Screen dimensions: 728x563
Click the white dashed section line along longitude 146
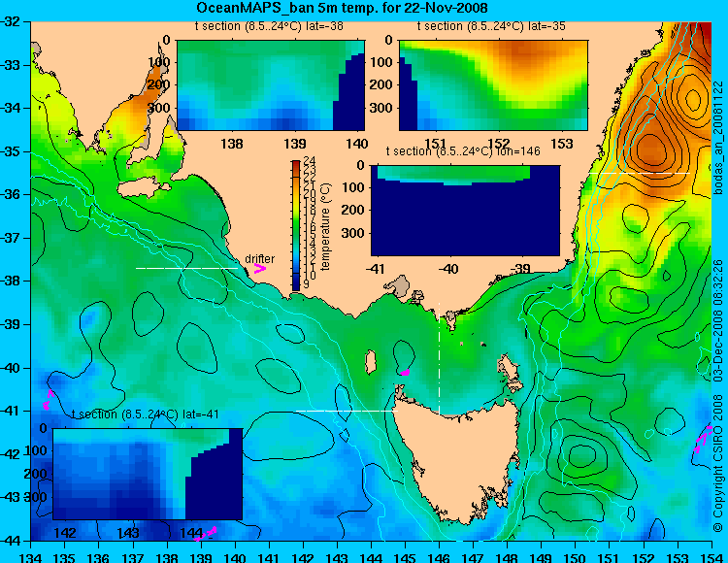[439, 358]
